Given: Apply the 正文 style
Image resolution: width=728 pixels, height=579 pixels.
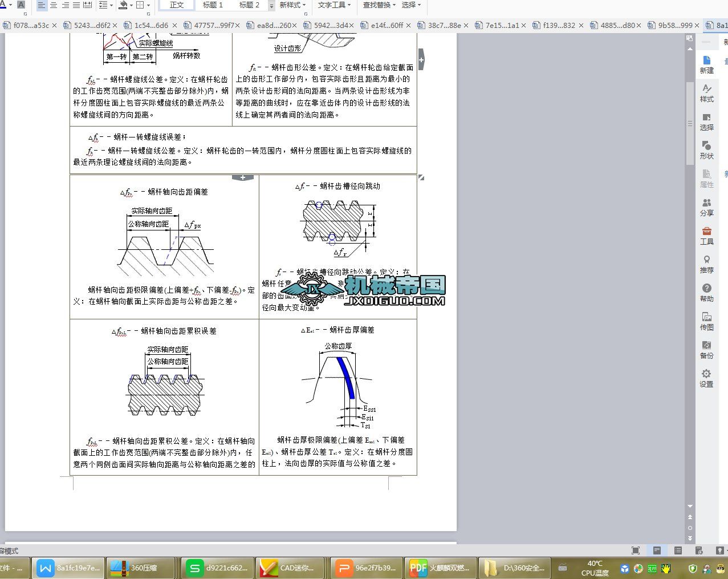Looking at the screenshot, I should [x=177, y=5].
